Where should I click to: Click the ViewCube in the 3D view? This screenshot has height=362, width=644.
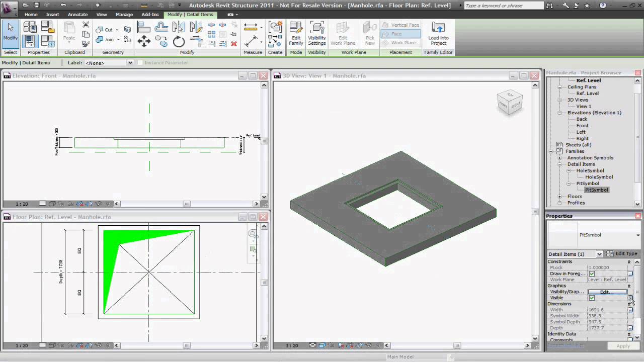point(510,102)
